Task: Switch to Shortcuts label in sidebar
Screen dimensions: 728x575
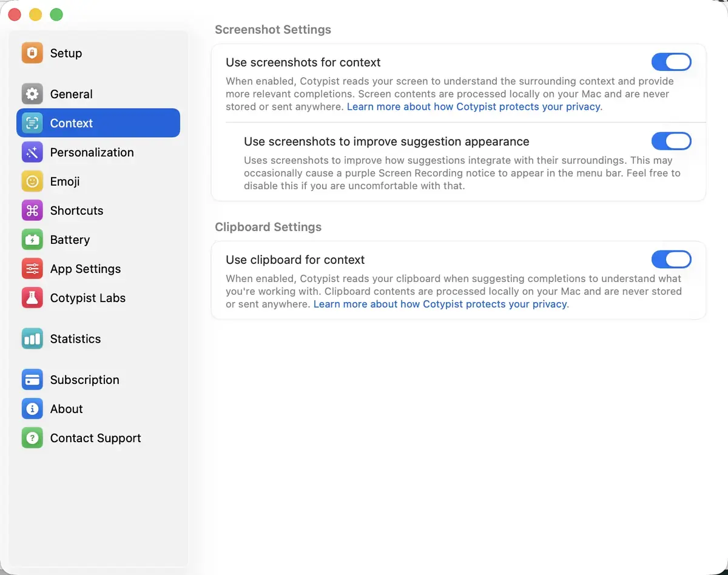Action: 77,210
